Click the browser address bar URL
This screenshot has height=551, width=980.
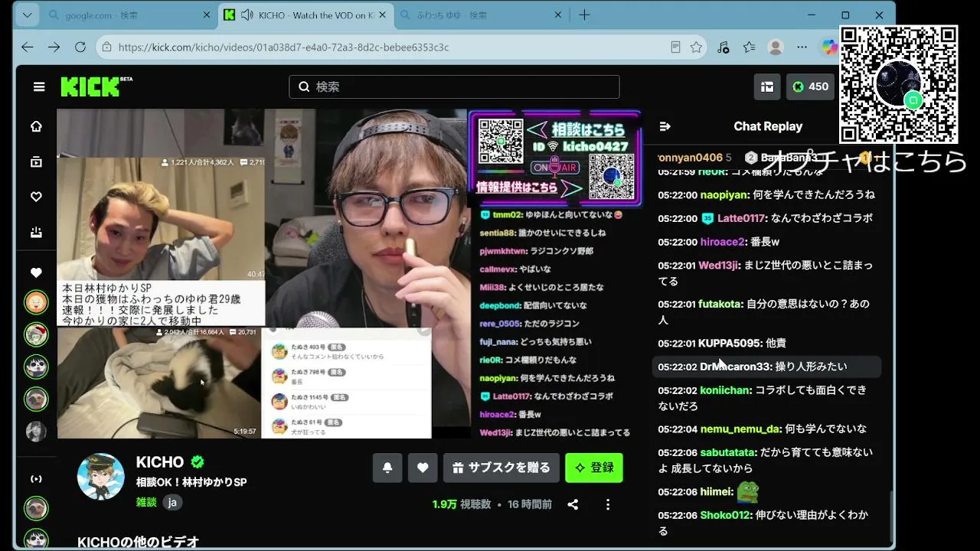pyautogui.click(x=284, y=47)
